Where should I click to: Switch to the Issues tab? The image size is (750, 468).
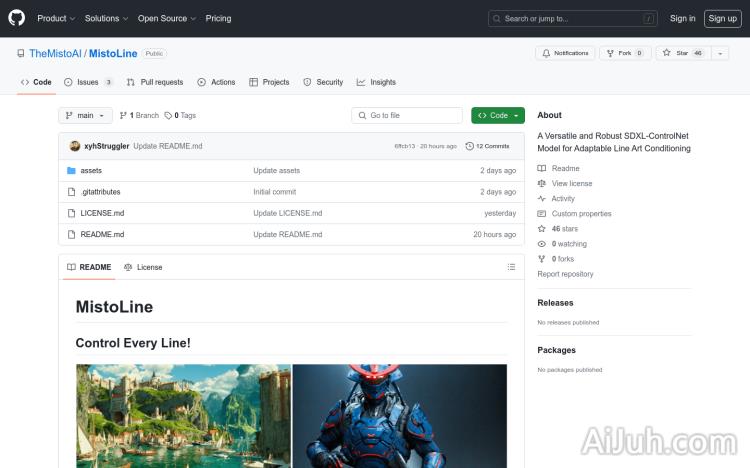pos(88,82)
